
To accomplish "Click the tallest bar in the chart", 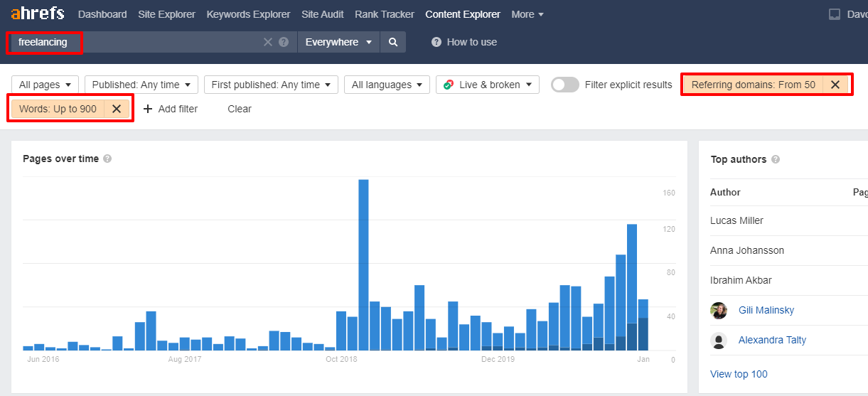I will pyautogui.click(x=363, y=264).
